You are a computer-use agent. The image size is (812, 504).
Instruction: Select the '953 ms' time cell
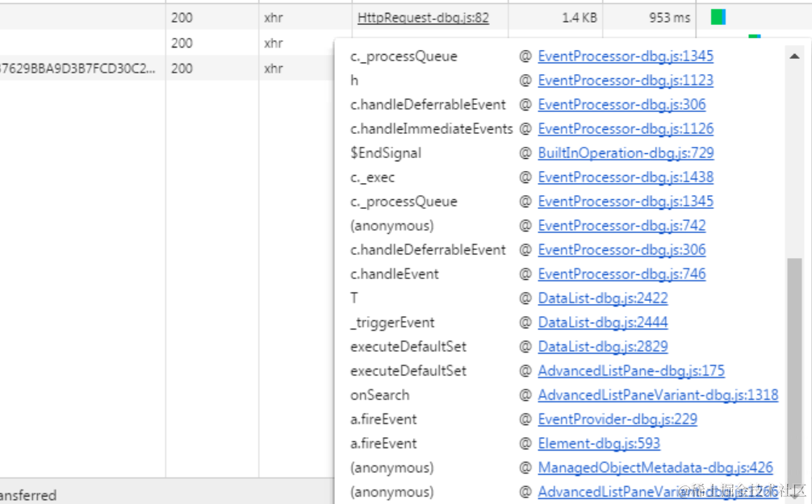(670, 18)
